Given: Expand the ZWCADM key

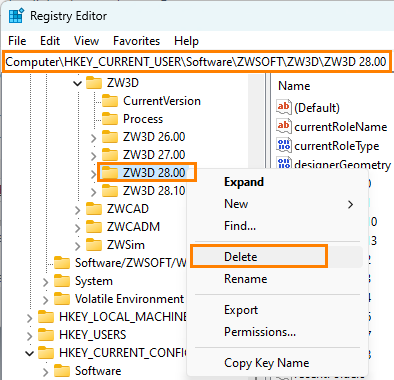Looking at the screenshot, I should point(78,227).
